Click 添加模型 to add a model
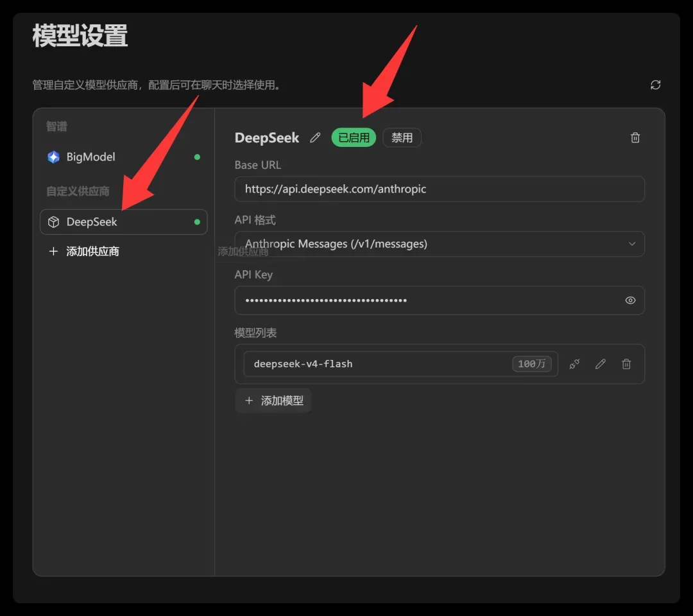Screen dimensions: 693x616 [273, 401]
